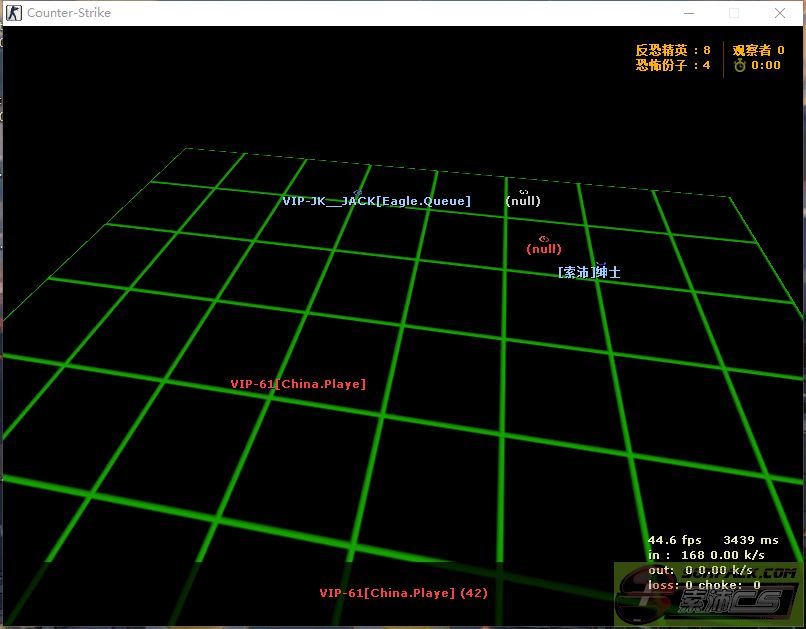Click the '0:00' round timer value

pyautogui.click(x=766, y=65)
